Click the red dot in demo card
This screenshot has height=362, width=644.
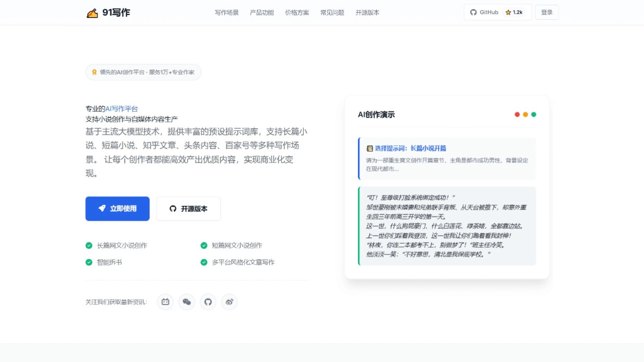(x=517, y=114)
